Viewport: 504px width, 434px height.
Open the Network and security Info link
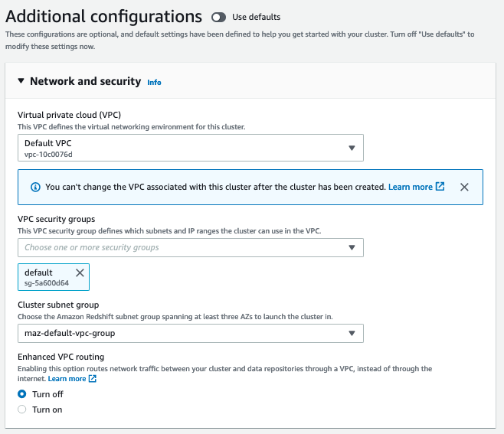click(154, 83)
